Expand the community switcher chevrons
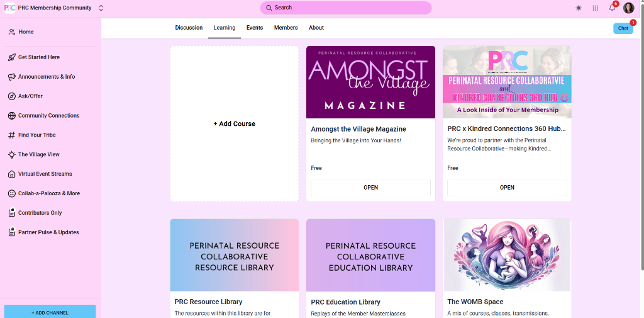 click(101, 8)
